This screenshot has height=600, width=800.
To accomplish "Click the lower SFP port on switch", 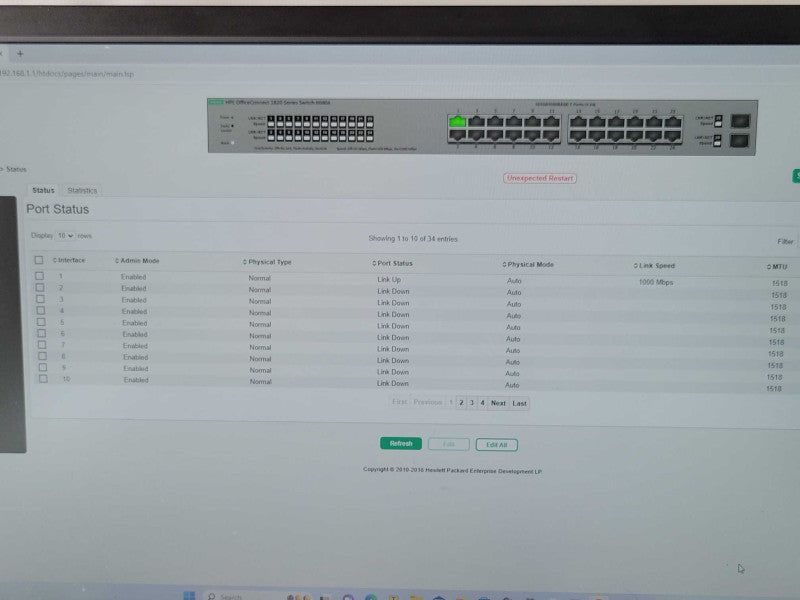I will pyautogui.click(x=740, y=140).
